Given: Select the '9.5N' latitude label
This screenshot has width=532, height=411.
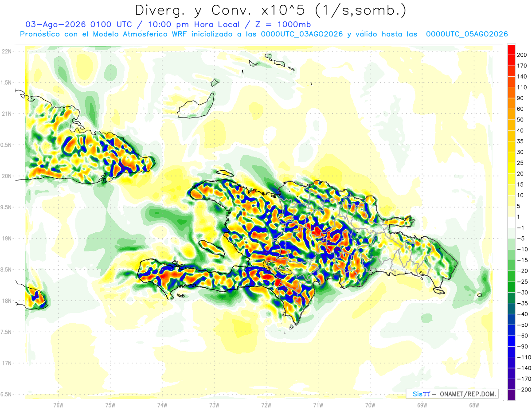Looking at the screenshot, I should click(x=7, y=207).
